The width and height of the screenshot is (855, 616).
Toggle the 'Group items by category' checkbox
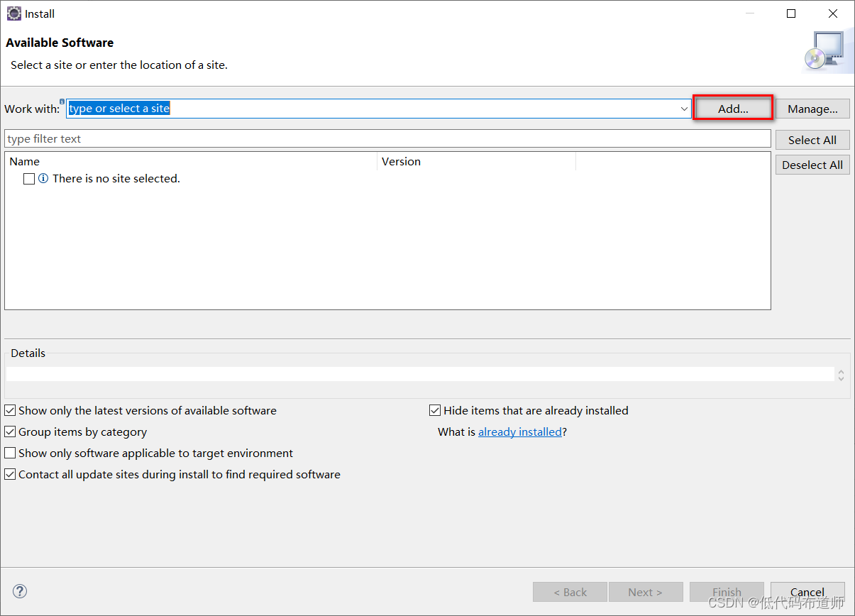(10, 431)
